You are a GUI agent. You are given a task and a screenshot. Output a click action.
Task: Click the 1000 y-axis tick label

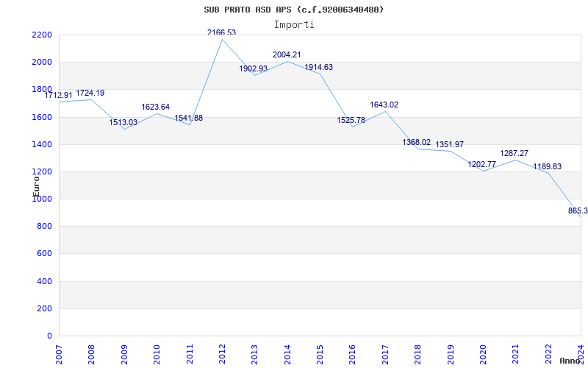click(x=42, y=199)
